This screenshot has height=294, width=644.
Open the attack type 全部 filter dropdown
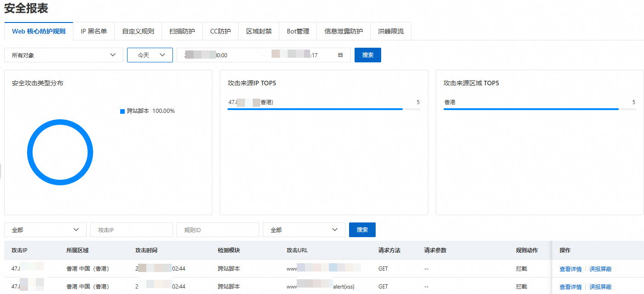[x=45, y=229]
